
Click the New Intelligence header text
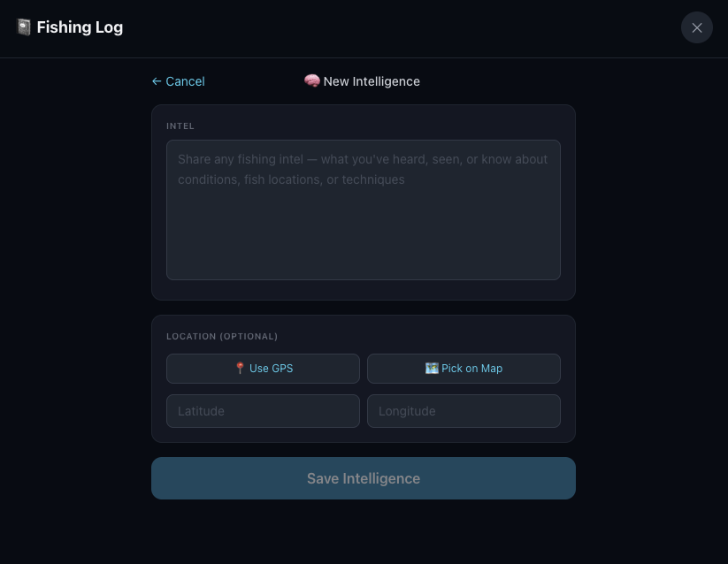coord(372,81)
